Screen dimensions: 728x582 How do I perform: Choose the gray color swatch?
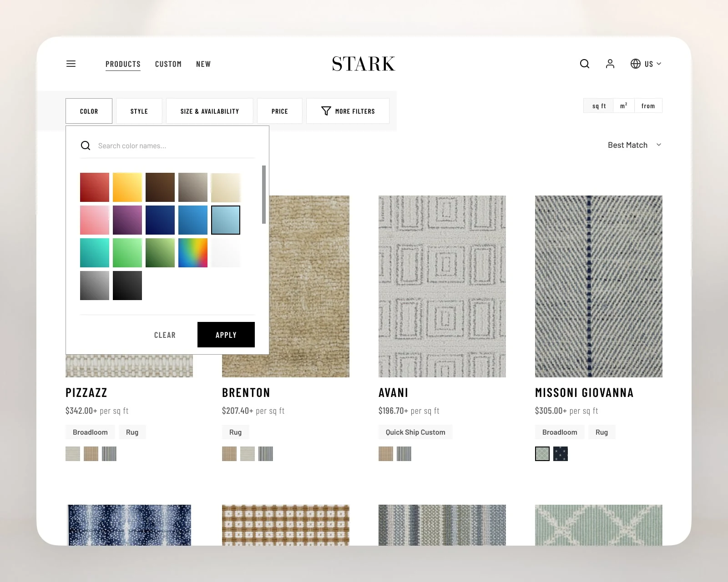pyautogui.click(x=95, y=286)
